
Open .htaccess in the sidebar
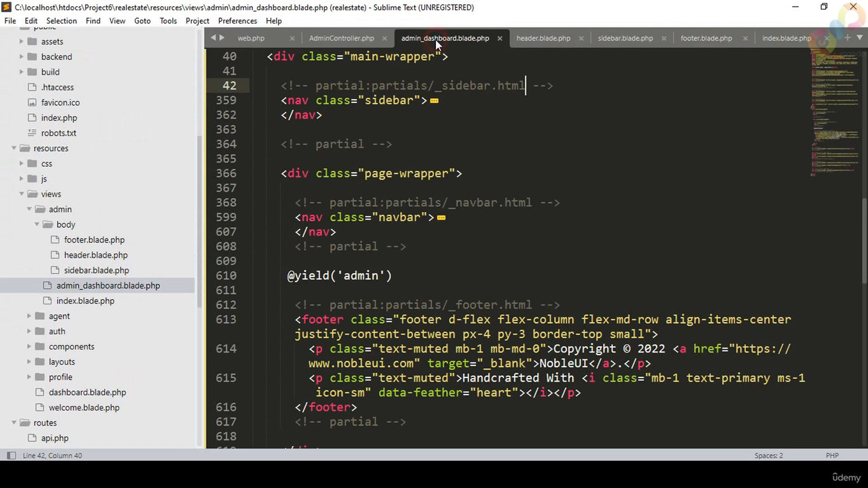(57, 87)
